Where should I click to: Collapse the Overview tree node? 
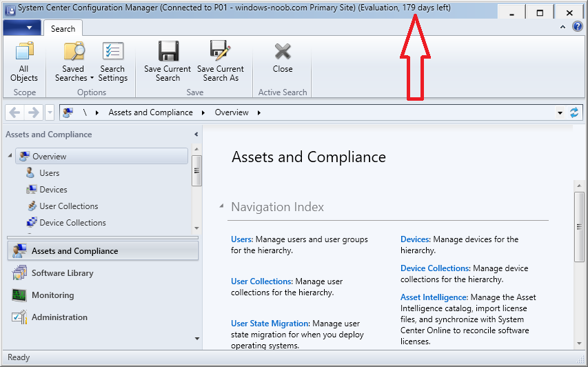[10, 155]
